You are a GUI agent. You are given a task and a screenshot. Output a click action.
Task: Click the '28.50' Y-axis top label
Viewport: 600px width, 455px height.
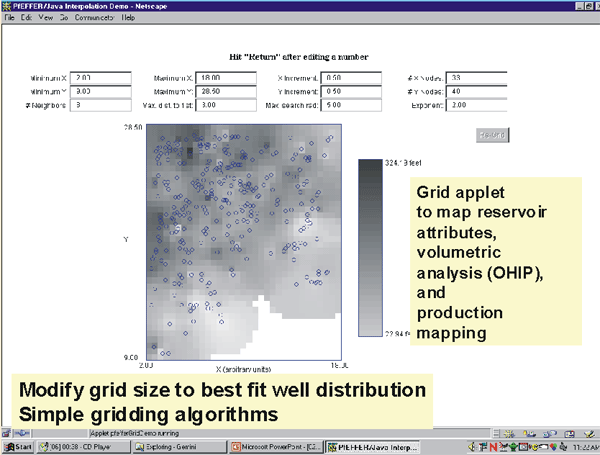pos(133,127)
